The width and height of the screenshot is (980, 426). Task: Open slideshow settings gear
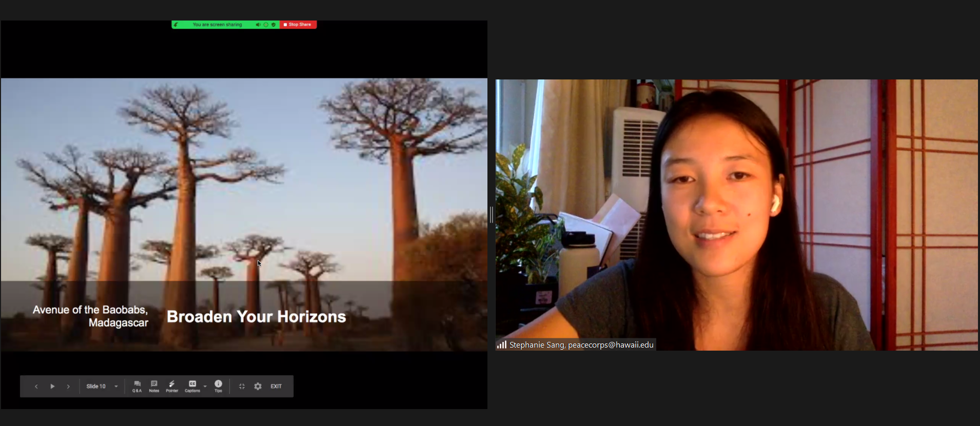[258, 387]
